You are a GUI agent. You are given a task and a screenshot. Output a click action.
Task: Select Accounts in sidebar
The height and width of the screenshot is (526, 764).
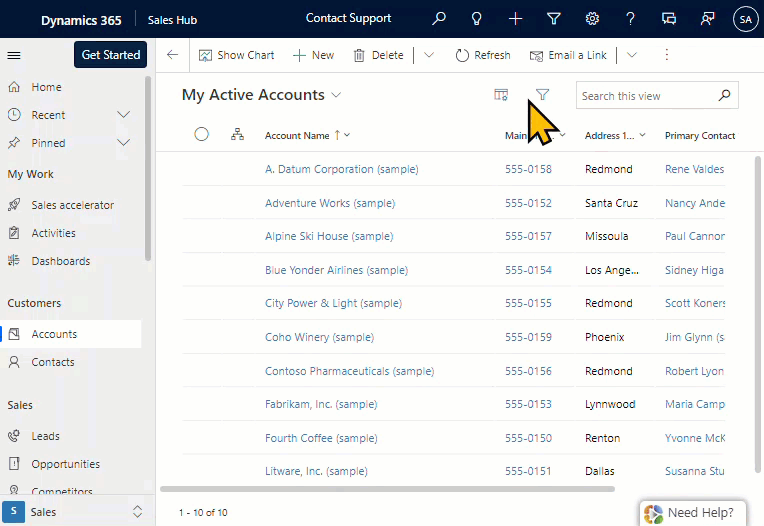point(71,334)
